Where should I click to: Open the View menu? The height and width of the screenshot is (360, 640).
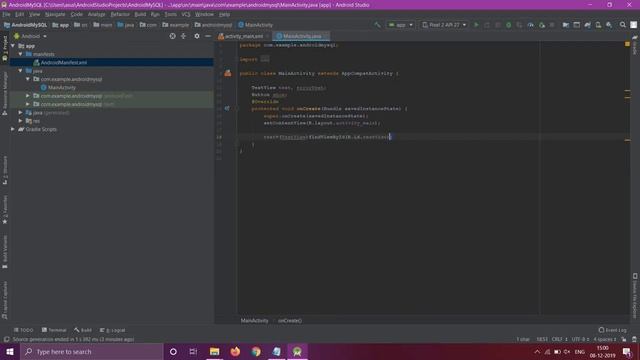click(x=34, y=14)
